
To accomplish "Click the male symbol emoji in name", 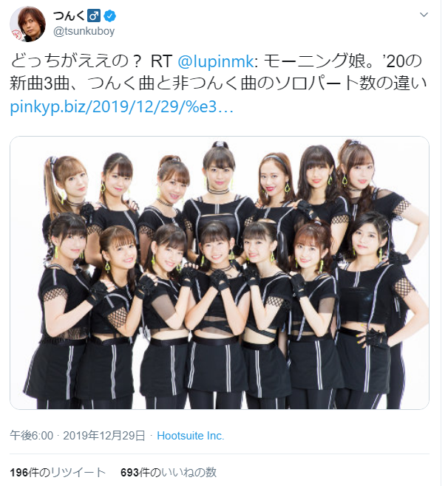I will pyautogui.click(x=94, y=16).
